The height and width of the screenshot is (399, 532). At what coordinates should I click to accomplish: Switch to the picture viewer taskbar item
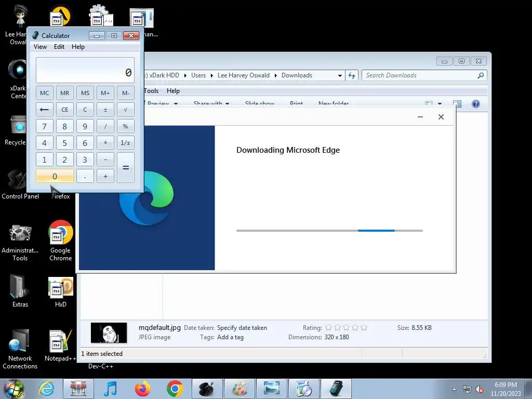[x=271, y=389]
